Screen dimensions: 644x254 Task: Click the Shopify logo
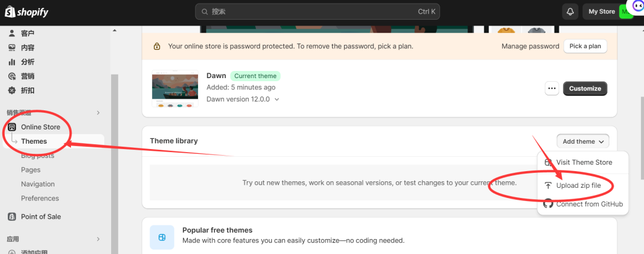[x=27, y=12]
